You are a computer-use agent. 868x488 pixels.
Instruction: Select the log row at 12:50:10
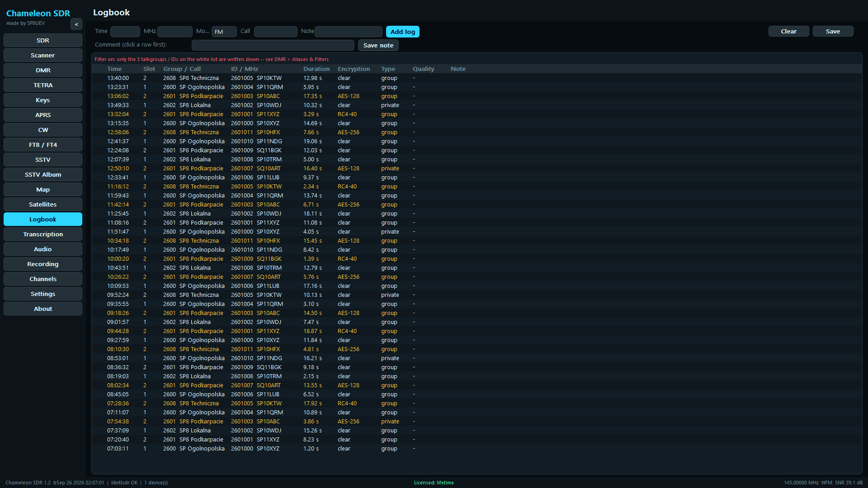click(x=477, y=169)
